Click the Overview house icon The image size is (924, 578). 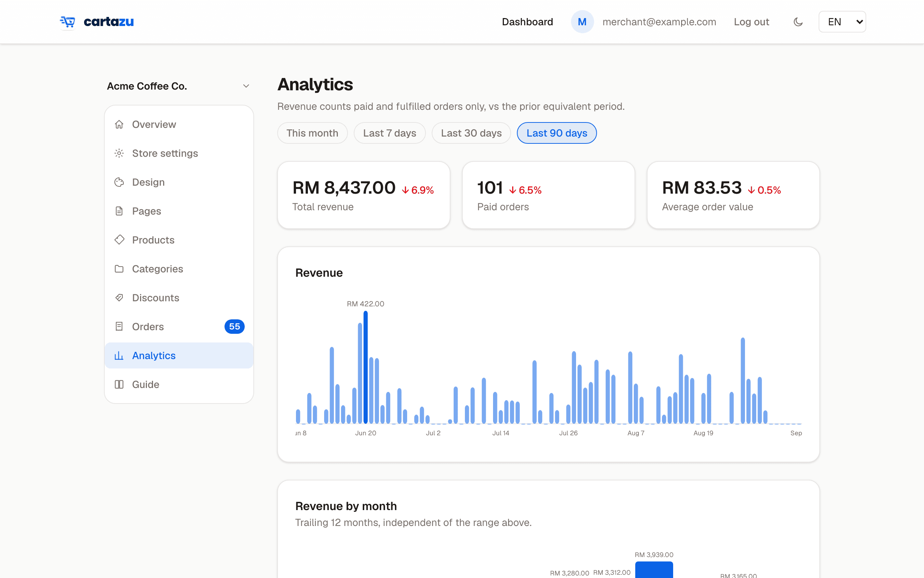point(119,124)
